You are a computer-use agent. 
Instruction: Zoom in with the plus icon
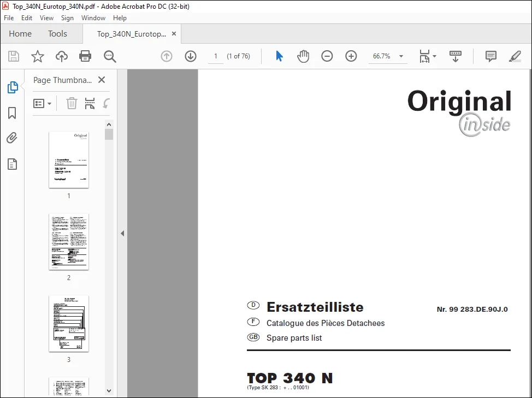[x=351, y=56]
